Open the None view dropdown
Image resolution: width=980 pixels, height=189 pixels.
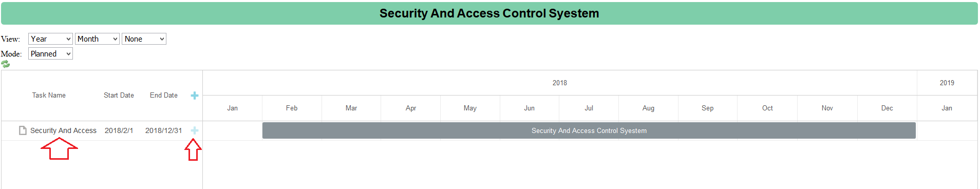(144, 39)
